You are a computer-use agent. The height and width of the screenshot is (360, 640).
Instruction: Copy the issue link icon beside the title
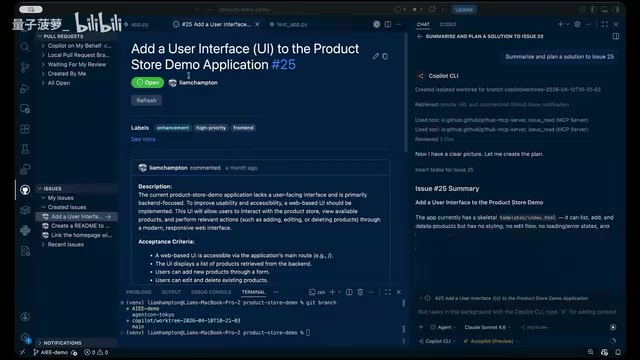[385, 56]
